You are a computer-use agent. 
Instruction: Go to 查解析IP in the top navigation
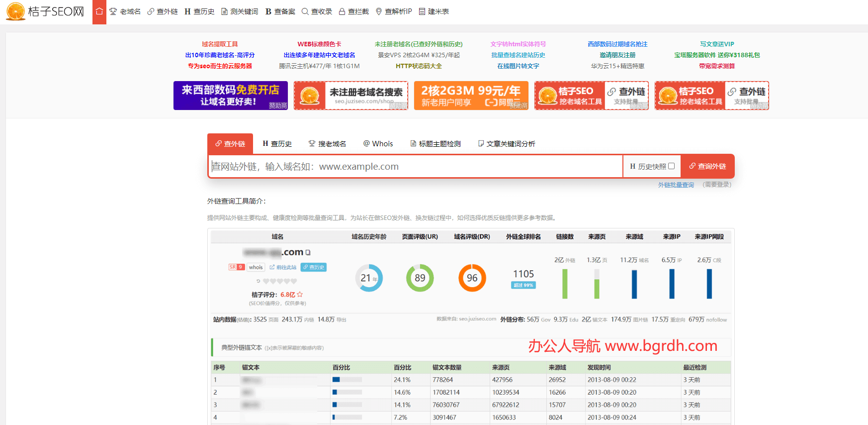coord(394,11)
